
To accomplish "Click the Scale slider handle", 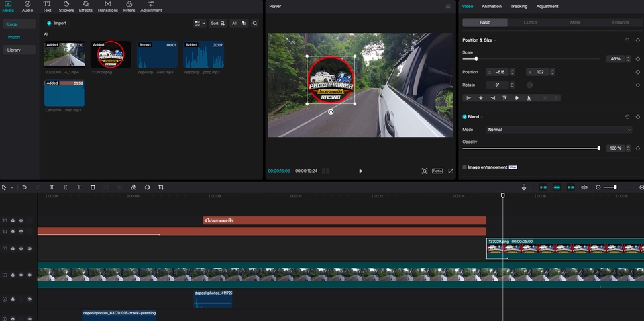I will pos(476,59).
